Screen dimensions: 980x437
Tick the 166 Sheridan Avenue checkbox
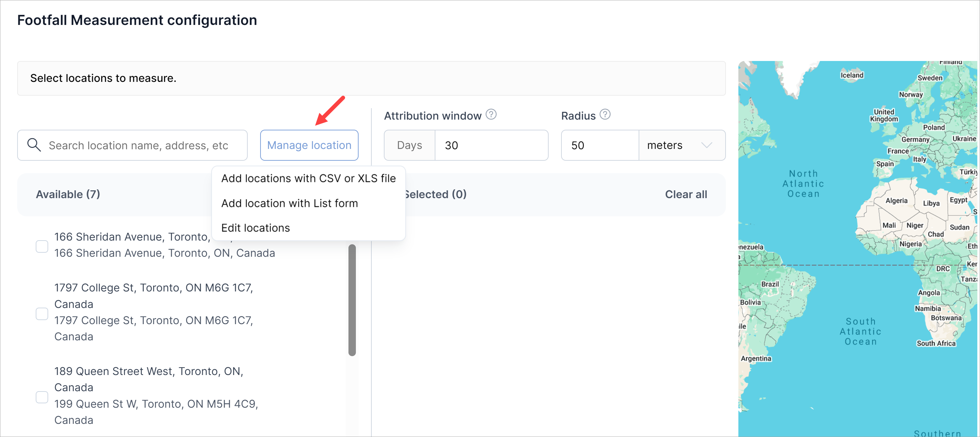click(42, 246)
